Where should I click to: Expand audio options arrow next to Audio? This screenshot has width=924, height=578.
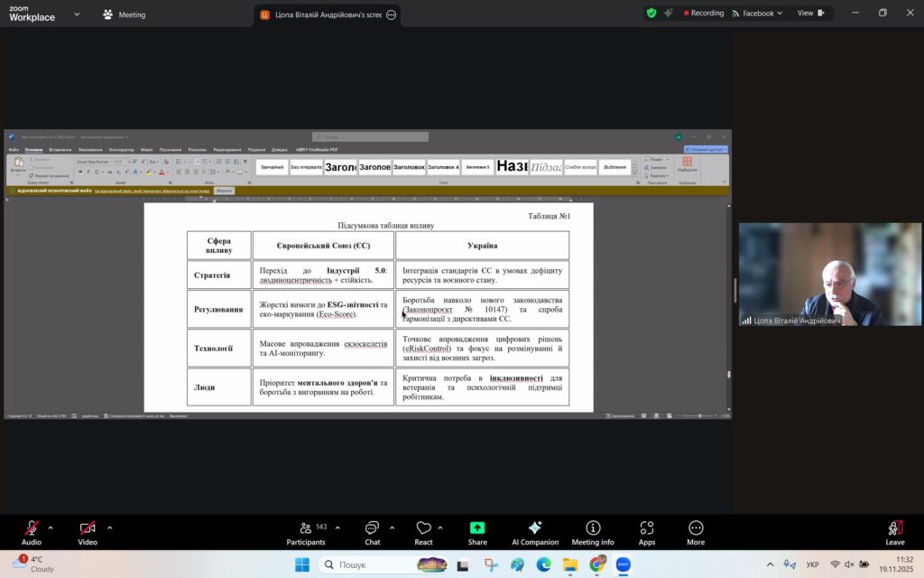pos(51,527)
